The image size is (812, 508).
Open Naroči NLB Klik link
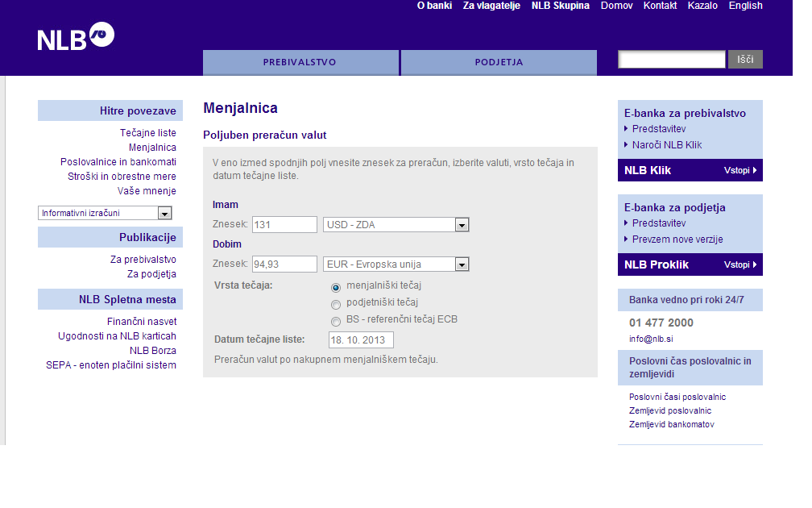tap(666, 145)
